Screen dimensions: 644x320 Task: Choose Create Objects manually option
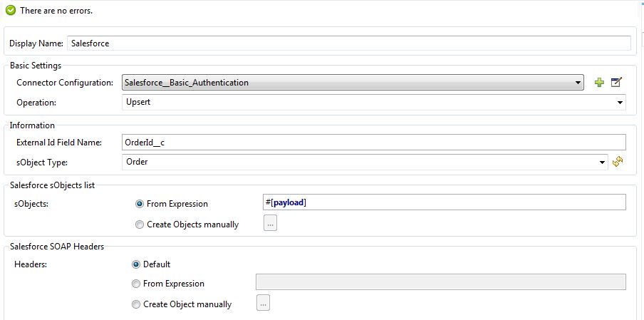click(139, 224)
